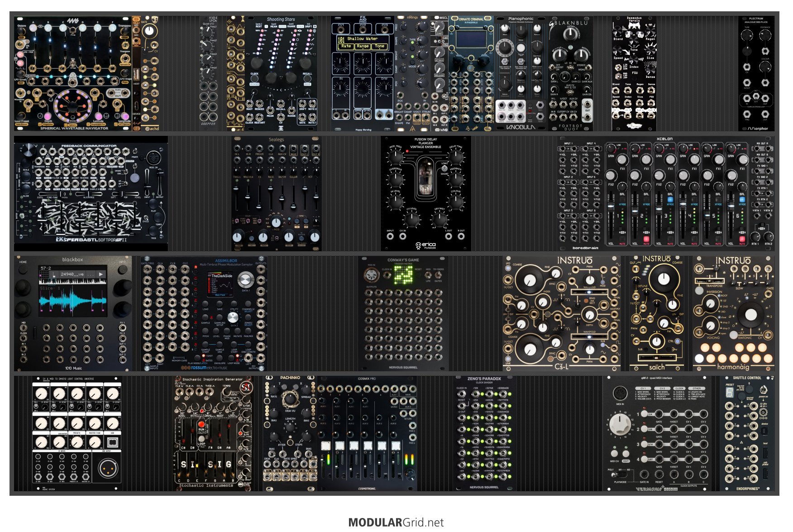Click 'TheDarkSide' preset name on Assimil8or screen
Image resolution: width=793 pixels, height=532 pixels.
[222, 275]
